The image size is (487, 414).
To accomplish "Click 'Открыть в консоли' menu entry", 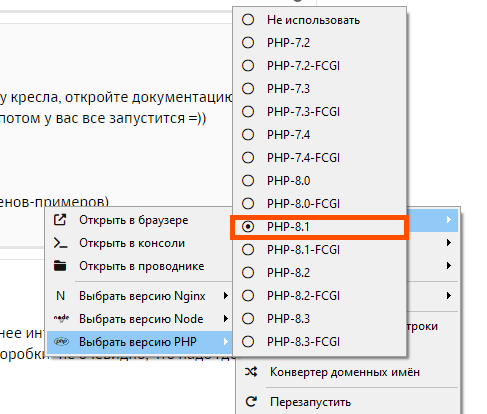I will [139, 243].
